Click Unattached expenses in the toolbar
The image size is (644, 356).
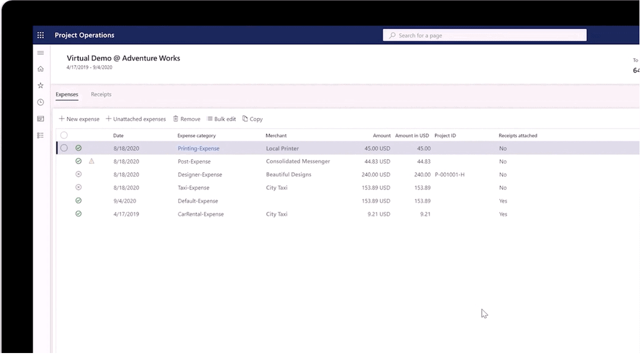tap(135, 119)
